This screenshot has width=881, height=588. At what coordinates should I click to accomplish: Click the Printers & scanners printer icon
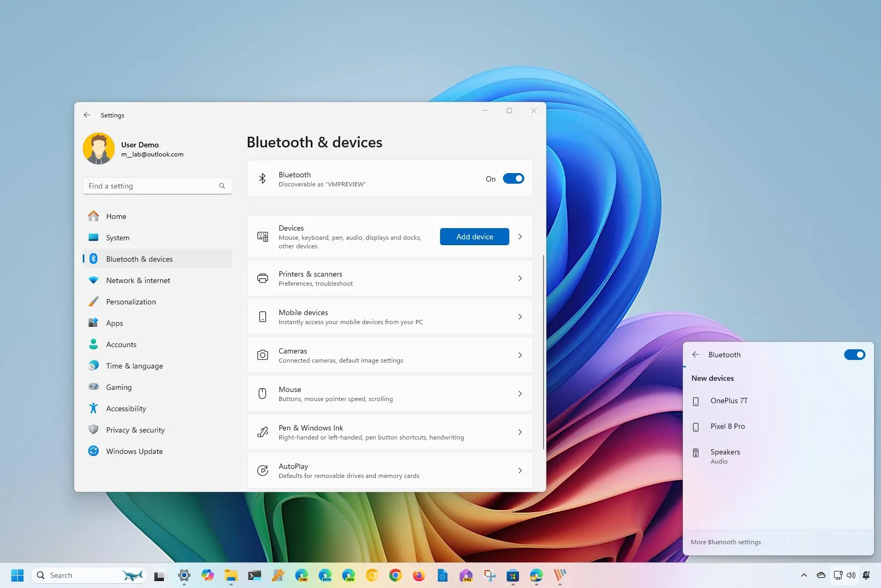pos(263,278)
